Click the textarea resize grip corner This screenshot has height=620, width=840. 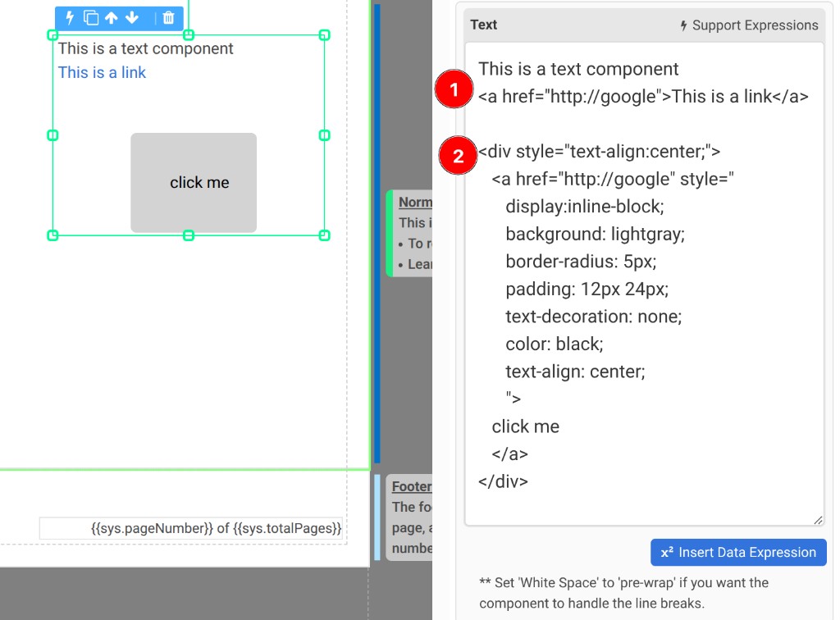818,520
